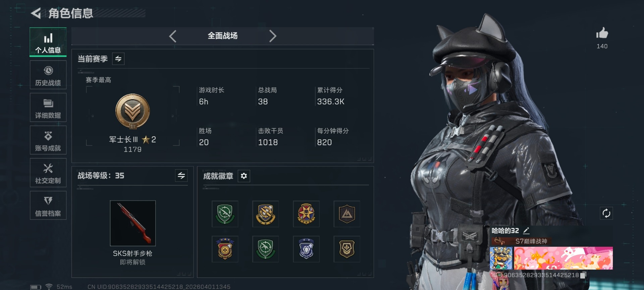Open the 历史战绩 tab
The height and width of the screenshot is (290, 644).
point(48,75)
